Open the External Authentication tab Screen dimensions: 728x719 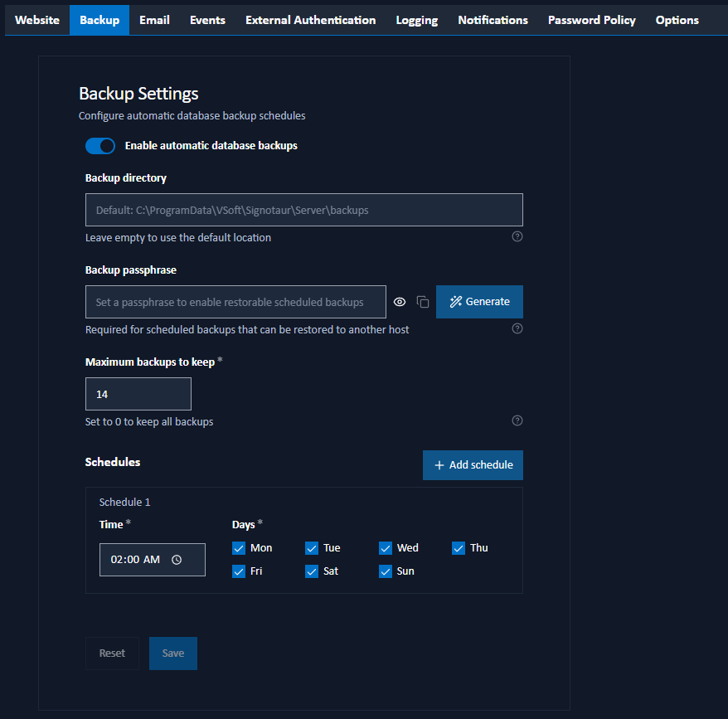311,21
